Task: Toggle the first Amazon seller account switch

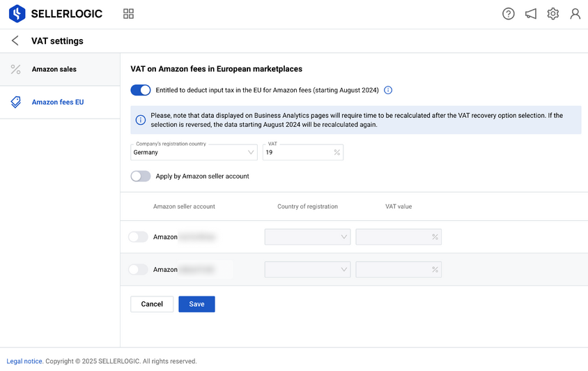Action: pyautogui.click(x=138, y=237)
